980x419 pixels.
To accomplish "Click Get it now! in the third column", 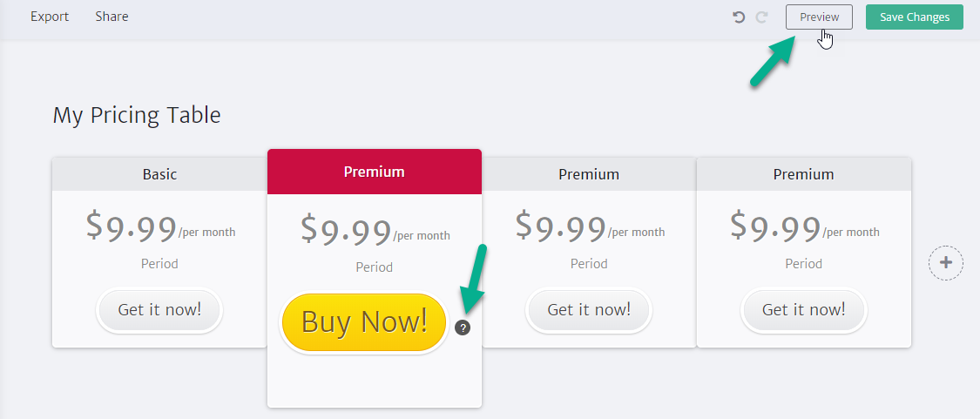I will 589,309.
